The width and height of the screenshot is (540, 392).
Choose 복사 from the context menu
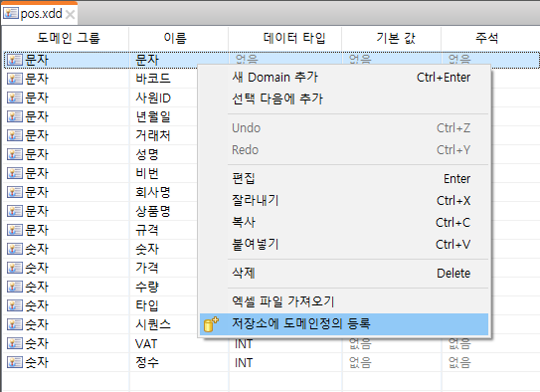point(344,223)
